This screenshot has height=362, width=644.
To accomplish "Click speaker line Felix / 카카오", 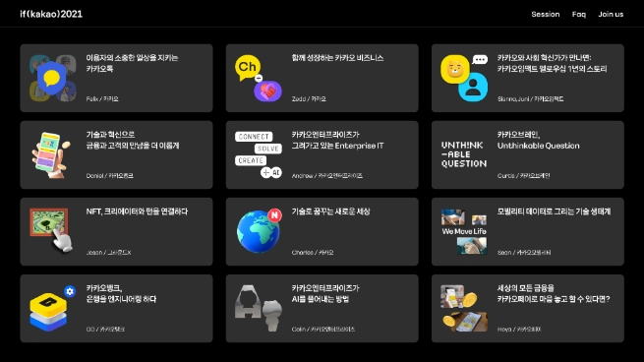I will (102, 99).
